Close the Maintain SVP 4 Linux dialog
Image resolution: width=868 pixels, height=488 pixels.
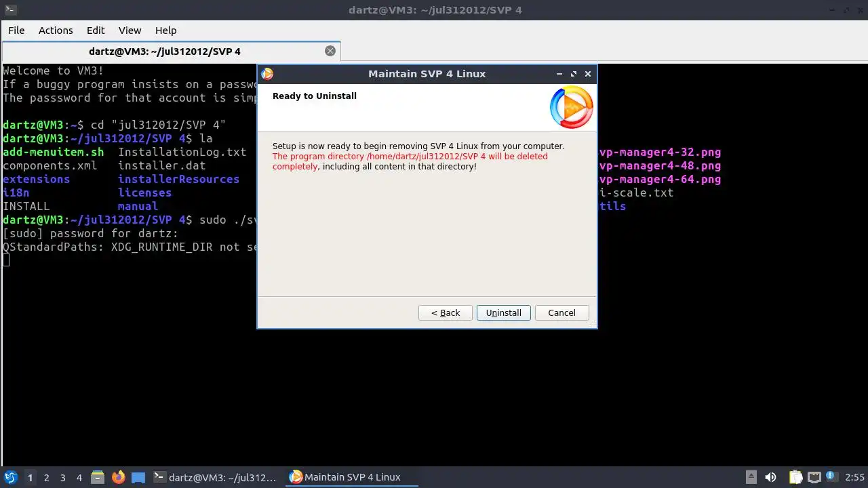point(588,74)
